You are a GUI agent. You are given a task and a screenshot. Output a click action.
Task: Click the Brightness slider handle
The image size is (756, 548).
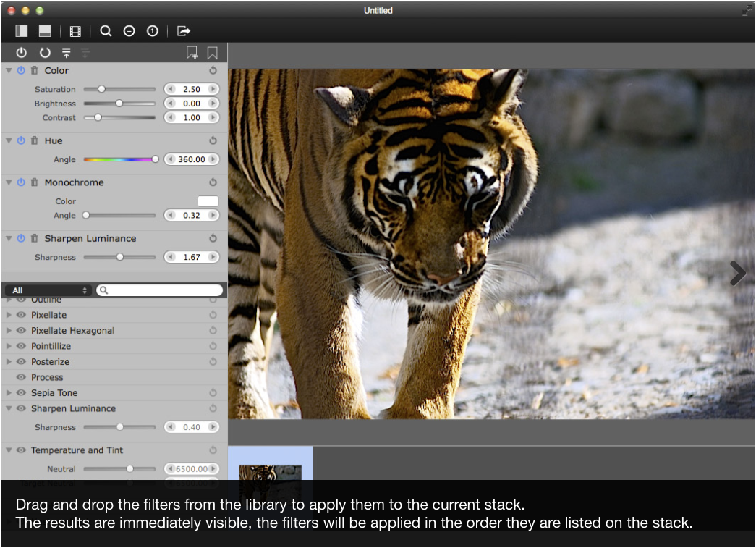(x=119, y=104)
